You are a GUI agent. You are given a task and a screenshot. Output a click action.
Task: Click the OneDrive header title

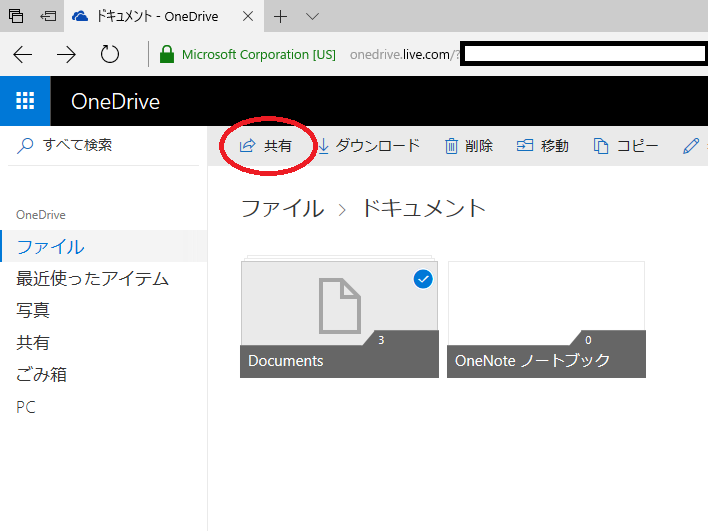[116, 102]
